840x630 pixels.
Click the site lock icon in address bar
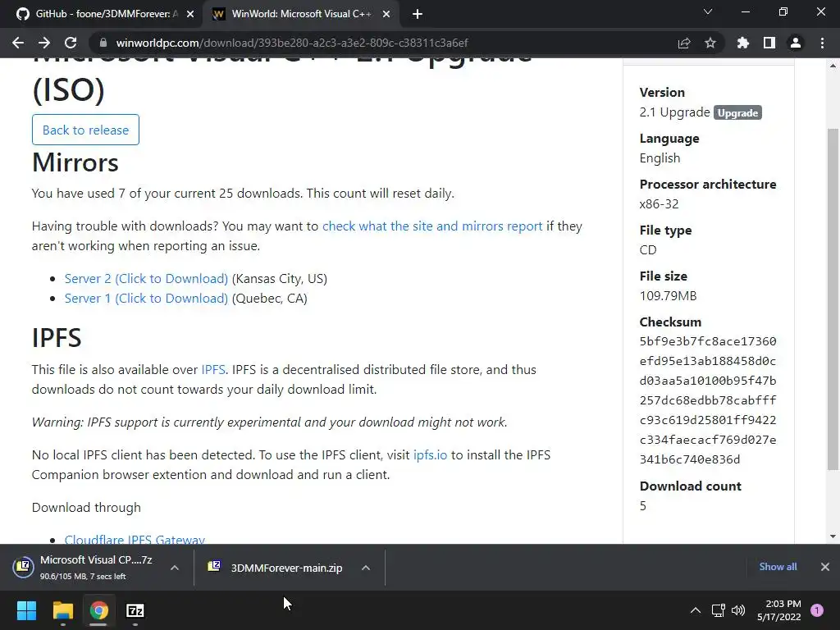click(x=103, y=43)
